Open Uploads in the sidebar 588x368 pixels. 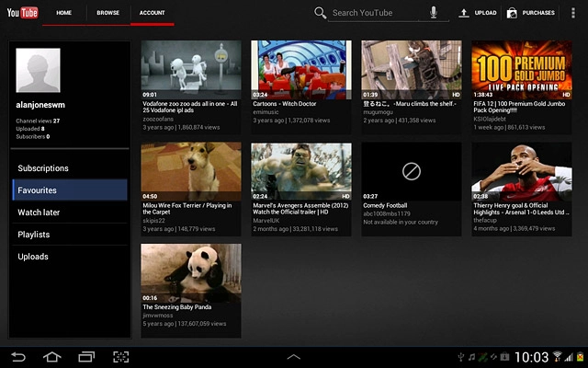(33, 257)
